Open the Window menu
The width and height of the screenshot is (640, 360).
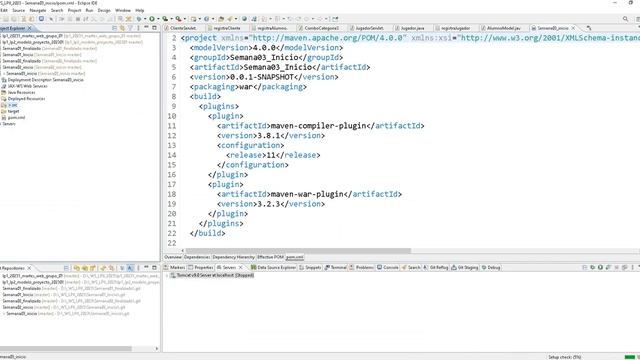tap(123, 10)
